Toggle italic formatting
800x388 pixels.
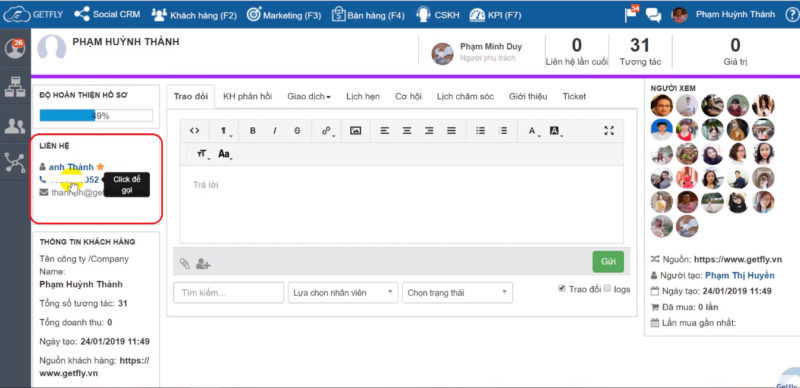click(275, 131)
